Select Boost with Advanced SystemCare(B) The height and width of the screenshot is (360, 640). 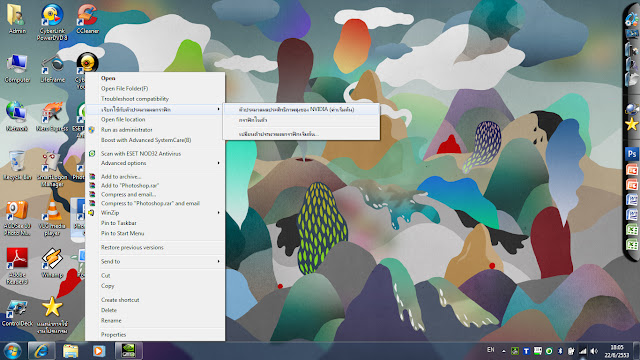click(155, 140)
